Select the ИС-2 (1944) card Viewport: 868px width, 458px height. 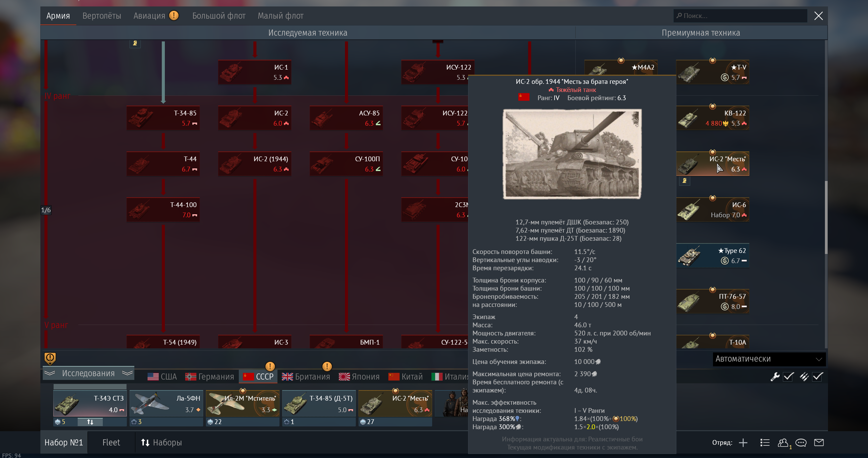[255, 164]
